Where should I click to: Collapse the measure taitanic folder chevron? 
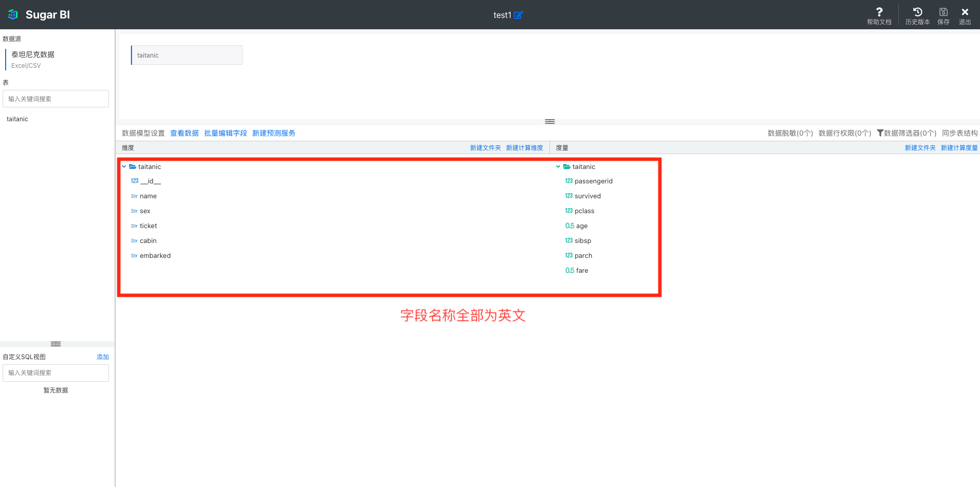click(x=558, y=166)
